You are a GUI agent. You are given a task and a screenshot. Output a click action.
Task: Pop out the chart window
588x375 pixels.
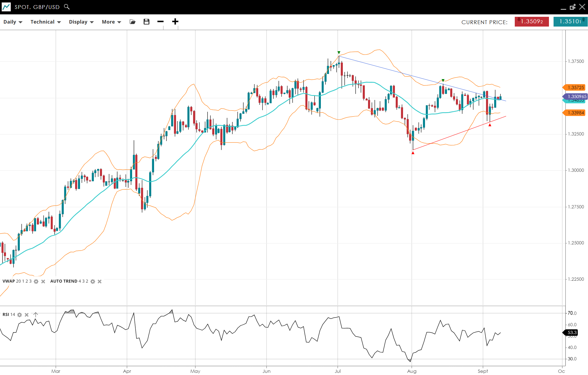[573, 7]
